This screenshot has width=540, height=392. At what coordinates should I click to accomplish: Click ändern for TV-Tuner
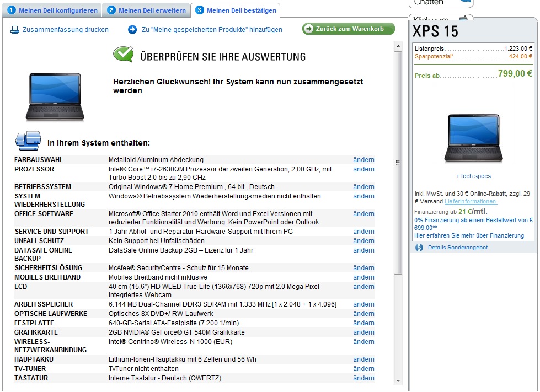point(363,369)
